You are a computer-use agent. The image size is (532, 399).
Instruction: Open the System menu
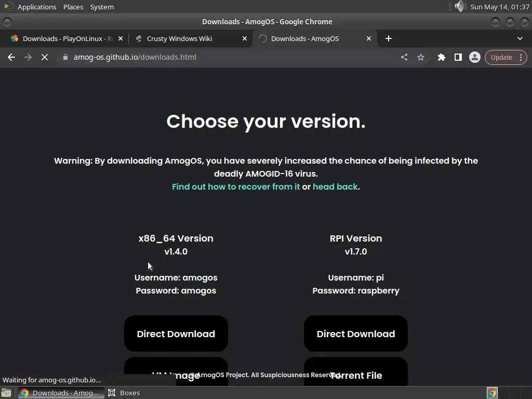coord(102,7)
